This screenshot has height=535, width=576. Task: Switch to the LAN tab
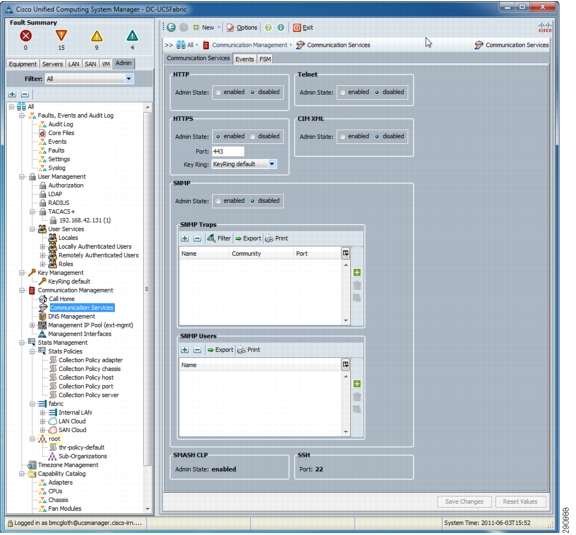click(x=74, y=64)
